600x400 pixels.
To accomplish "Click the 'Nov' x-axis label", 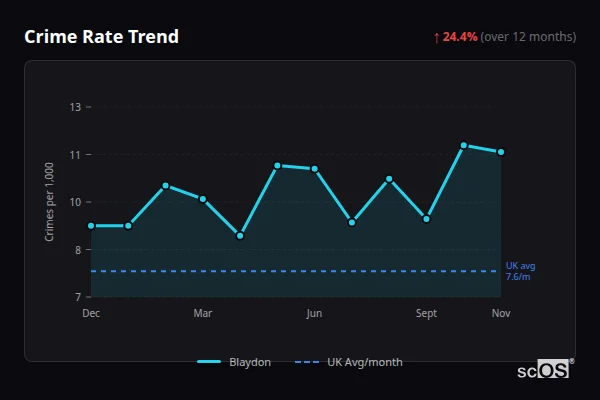I will pyautogui.click(x=501, y=313).
